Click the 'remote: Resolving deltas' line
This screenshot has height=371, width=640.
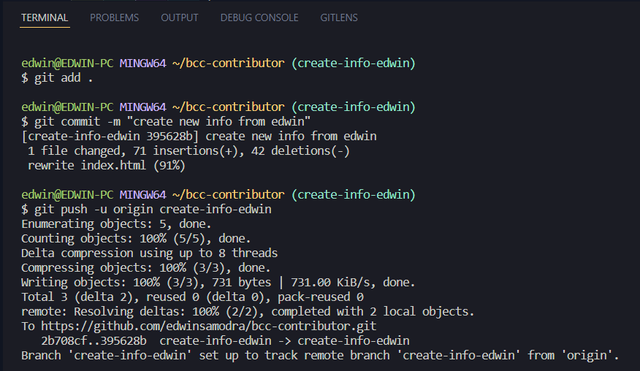point(248,312)
